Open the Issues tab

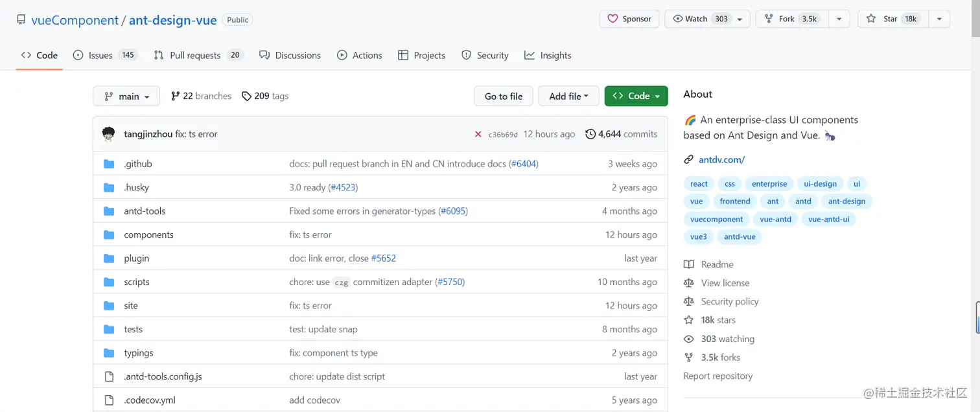coord(104,55)
